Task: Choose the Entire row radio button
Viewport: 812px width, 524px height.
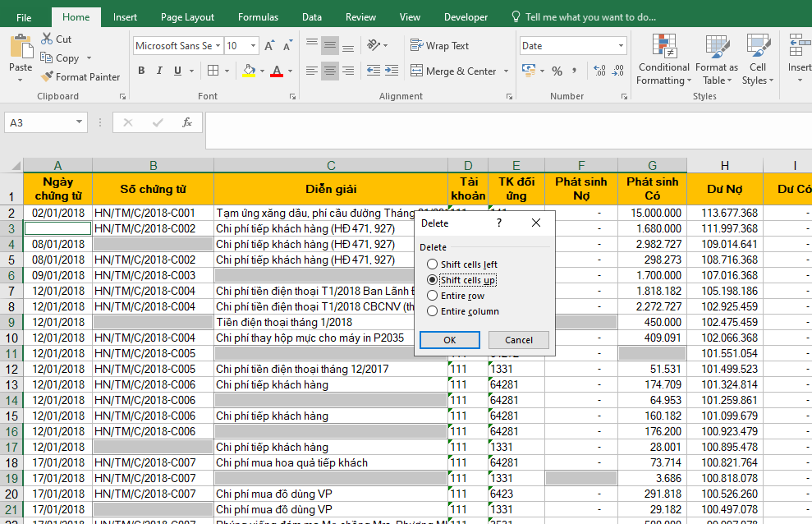Action: point(433,296)
